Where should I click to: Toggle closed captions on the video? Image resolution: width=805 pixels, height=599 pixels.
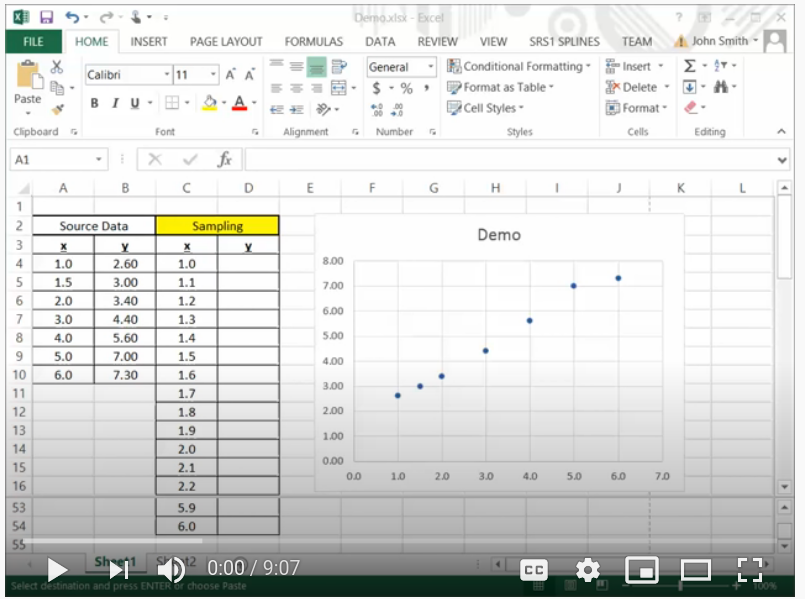[x=534, y=570]
